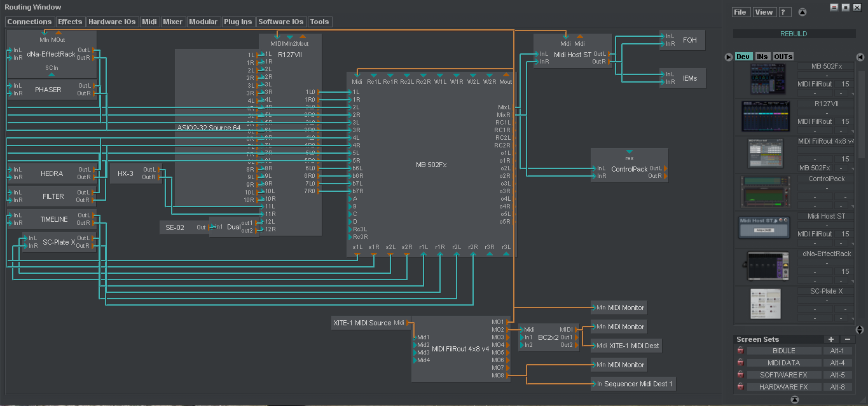Select the MB 502Fx device thumbnail
This screenshot has width=868, height=406.
tap(766, 78)
